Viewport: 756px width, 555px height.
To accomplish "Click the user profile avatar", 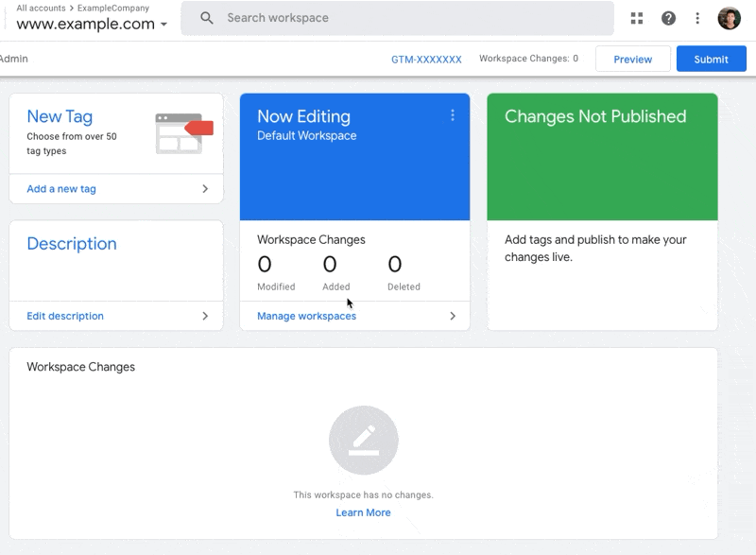I will coord(729,18).
